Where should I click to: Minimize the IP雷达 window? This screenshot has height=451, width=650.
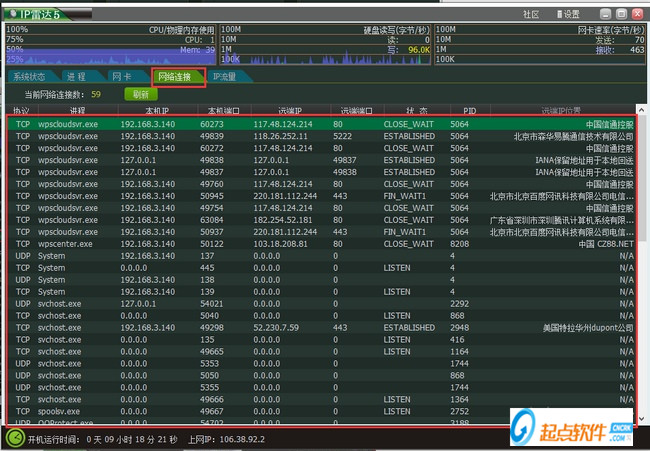(606, 14)
